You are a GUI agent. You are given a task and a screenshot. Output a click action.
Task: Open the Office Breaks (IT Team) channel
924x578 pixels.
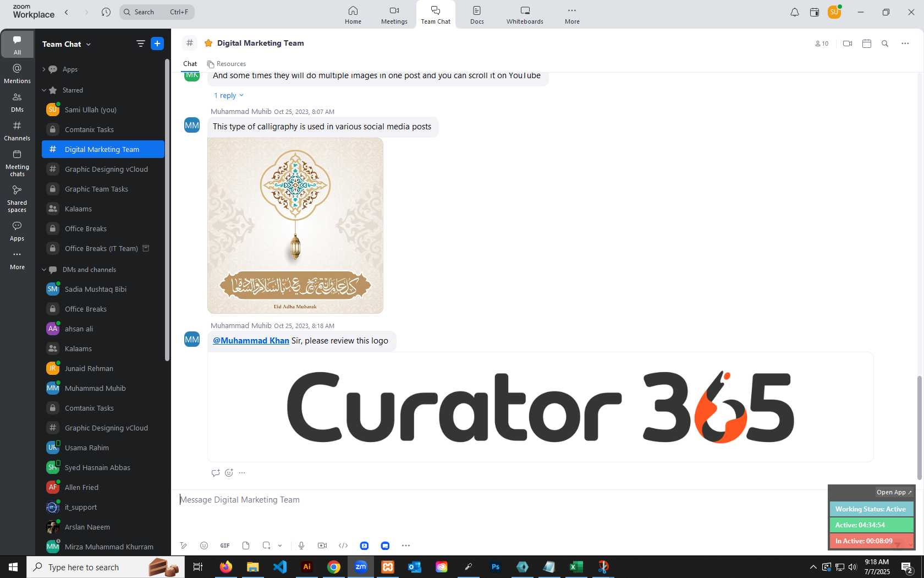(103, 248)
